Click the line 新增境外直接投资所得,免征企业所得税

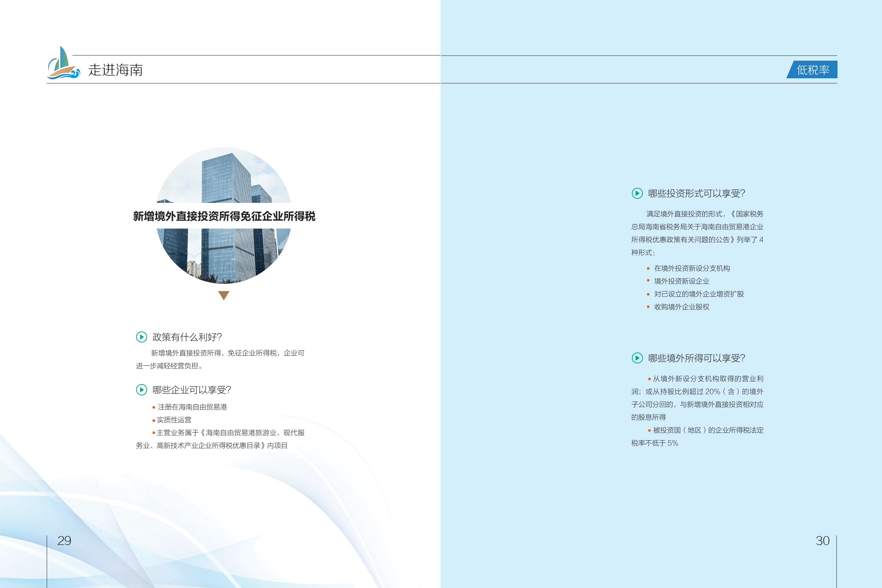pyautogui.click(x=228, y=353)
